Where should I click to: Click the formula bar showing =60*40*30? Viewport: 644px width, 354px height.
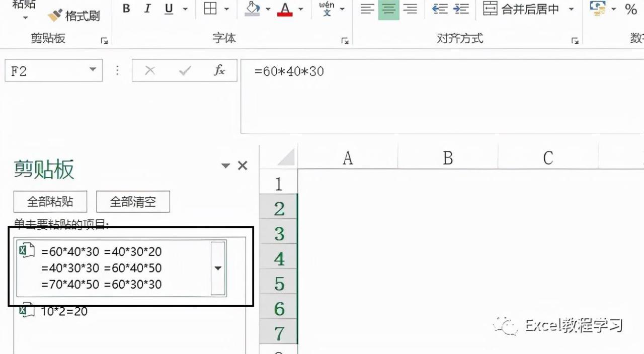coord(442,96)
